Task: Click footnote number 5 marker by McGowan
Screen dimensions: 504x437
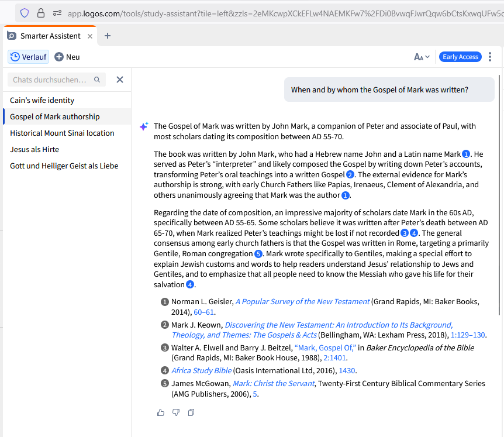Action: pyautogui.click(x=164, y=384)
